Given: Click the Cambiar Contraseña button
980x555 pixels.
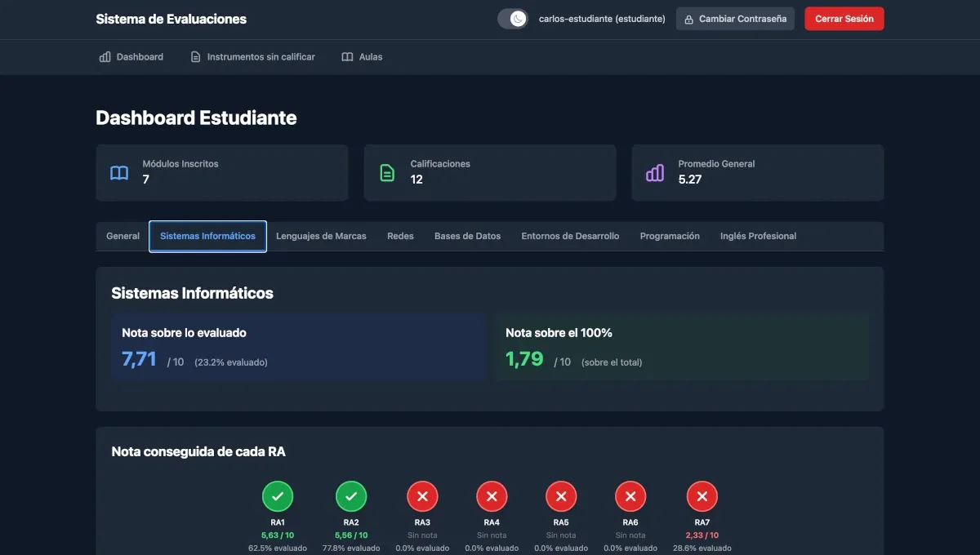Looking at the screenshot, I should click(x=735, y=18).
